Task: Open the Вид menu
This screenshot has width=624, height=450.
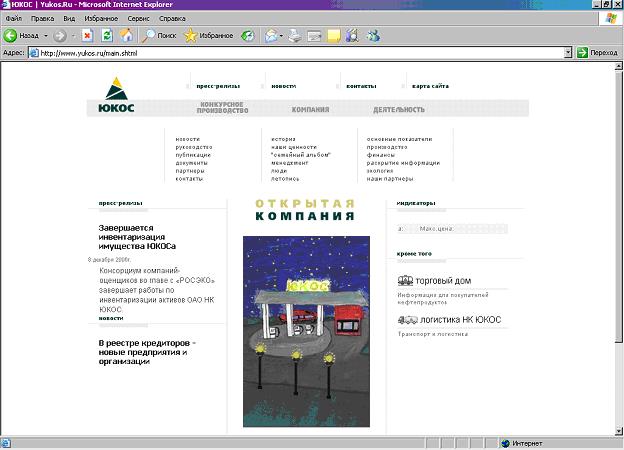Action: 69,19
